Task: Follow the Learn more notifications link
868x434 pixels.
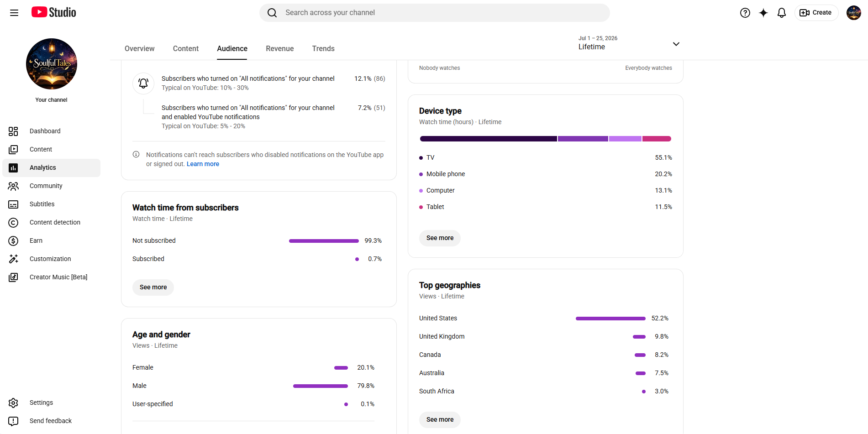Action: (x=203, y=164)
